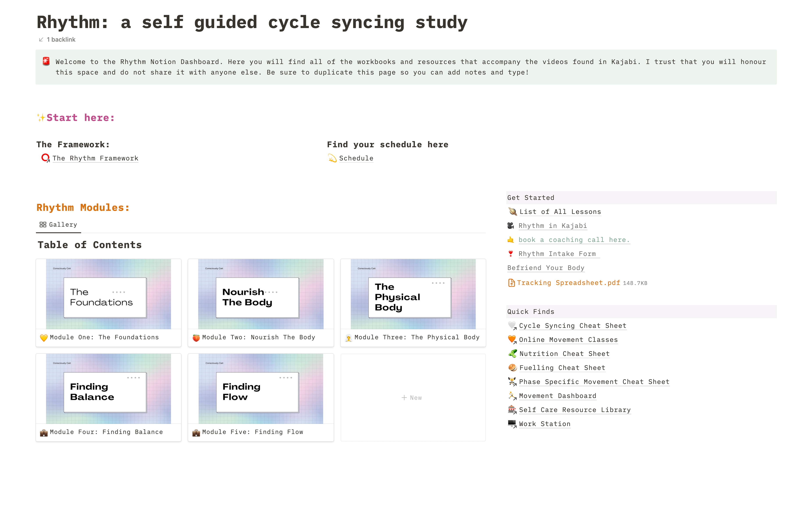Open Rhythm Intake Form link
The height and width of the screenshot is (519, 812).
[x=557, y=254]
